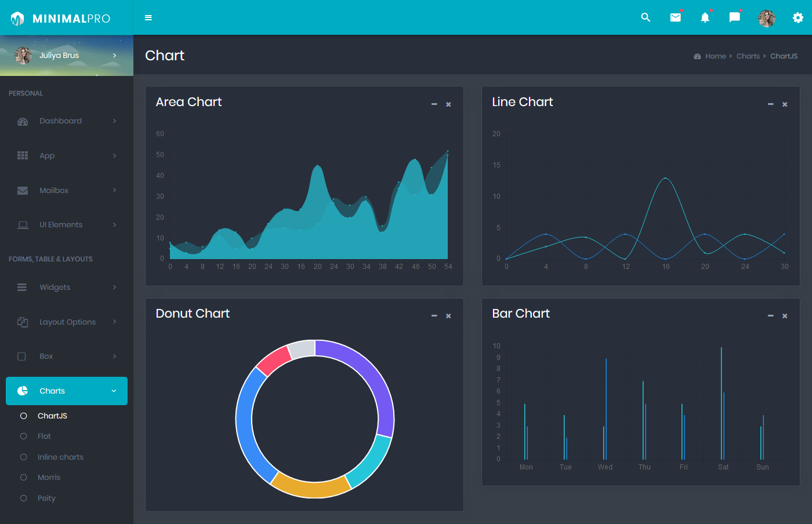The height and width of the screenshot is (524, 812).
Task: Go to Charts breadcrumb link
Action: click(748, 56)
